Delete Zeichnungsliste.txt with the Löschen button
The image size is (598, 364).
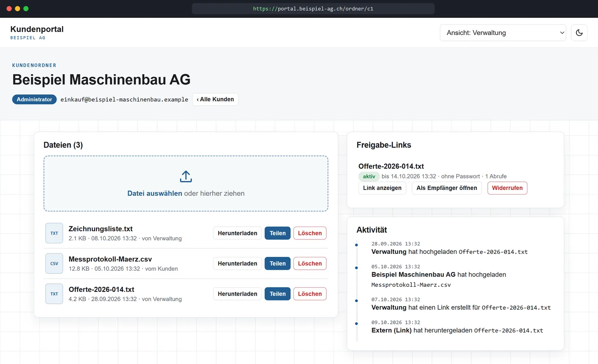310,233
